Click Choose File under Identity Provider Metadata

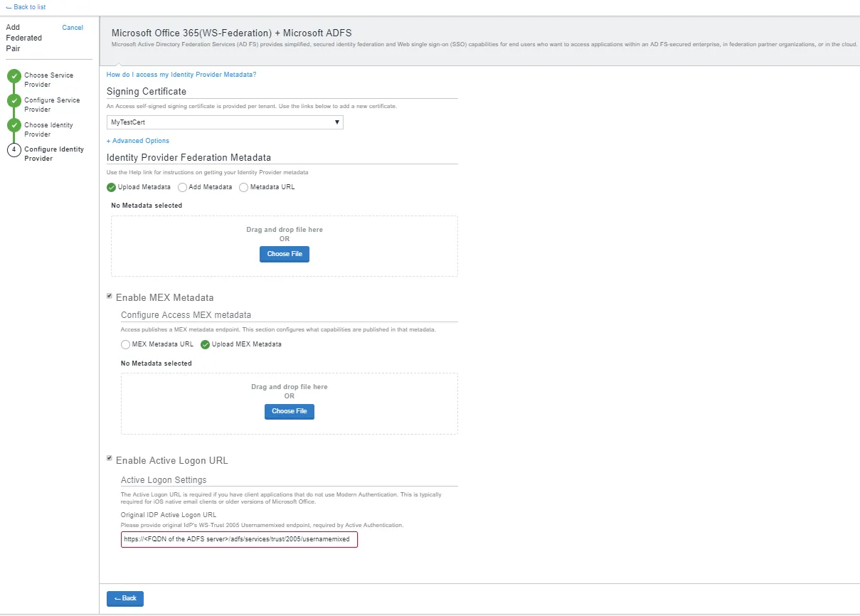pos(285,254)
